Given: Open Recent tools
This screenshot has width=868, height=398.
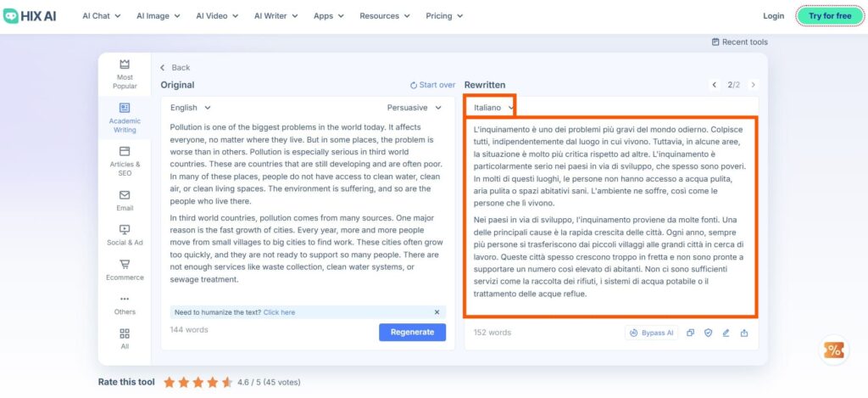Looking at the screenshot, I should click(739, 42).
